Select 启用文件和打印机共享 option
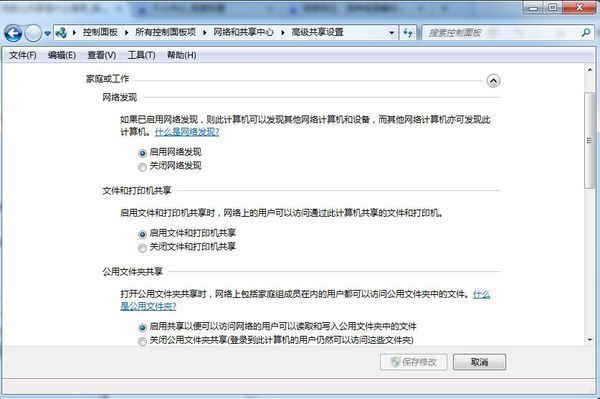The height and width of the screenshot is (399, 600). [x=142, y=234]
